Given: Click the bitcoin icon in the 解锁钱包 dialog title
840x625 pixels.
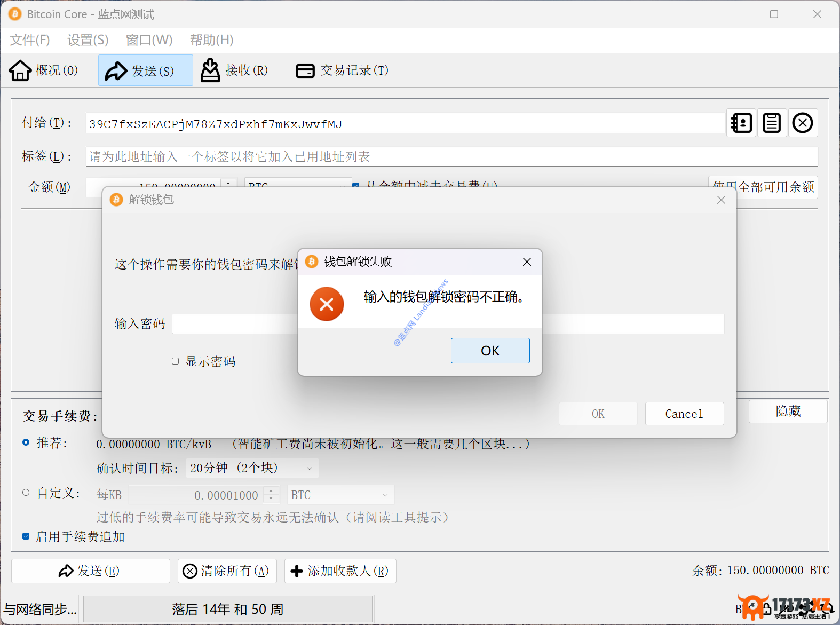Looking at the screenshot, I should click(116, 200).
